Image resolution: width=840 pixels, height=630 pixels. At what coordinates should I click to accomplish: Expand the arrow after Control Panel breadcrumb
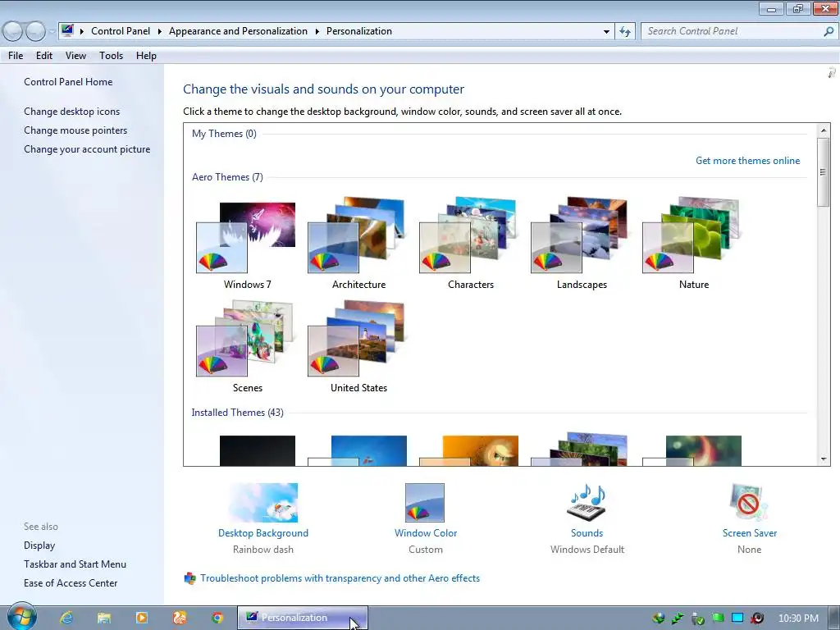pyautogui.click(x=160, y=32)
